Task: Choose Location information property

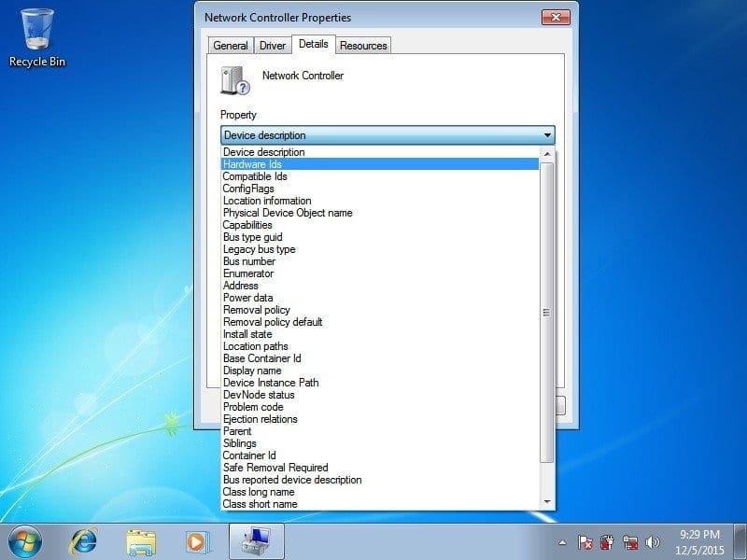Action: pyautogui.click(x=380, y=201)
